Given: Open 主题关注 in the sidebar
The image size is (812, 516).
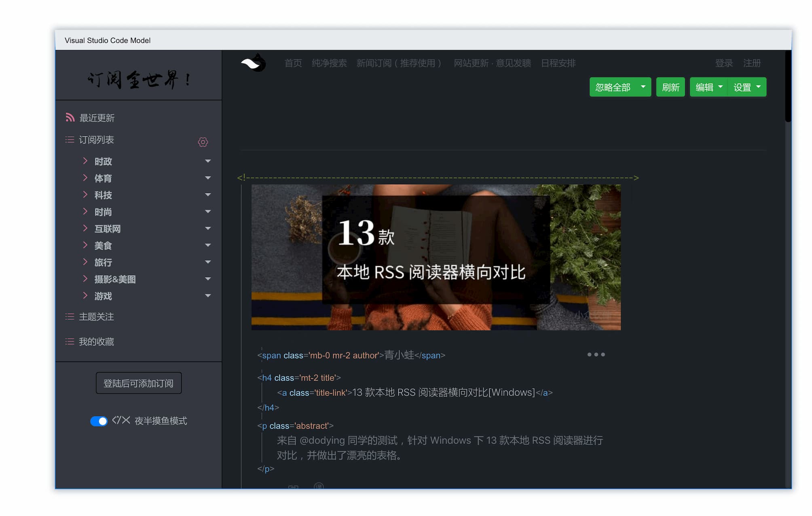Looking at the screenshot, I should tap(96, 317).
